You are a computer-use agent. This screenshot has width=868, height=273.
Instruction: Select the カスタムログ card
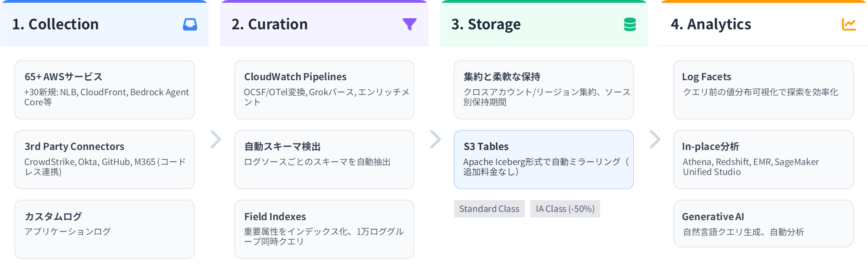105,229
